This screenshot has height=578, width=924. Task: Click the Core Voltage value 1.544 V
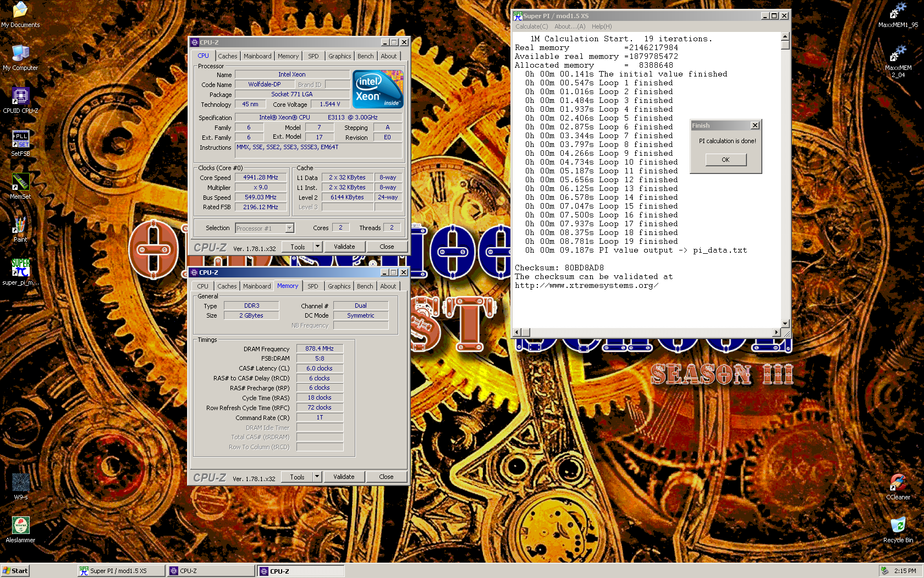tap(330, 104)
